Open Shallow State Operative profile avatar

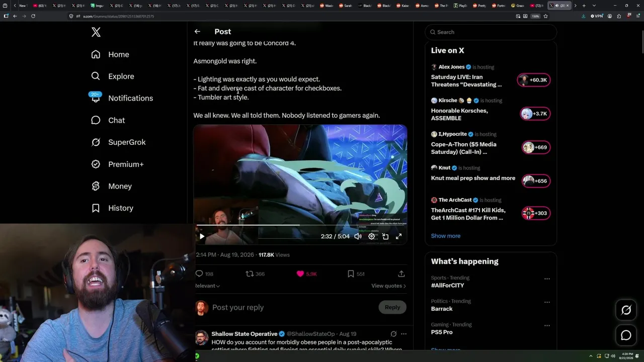[202, 337]
